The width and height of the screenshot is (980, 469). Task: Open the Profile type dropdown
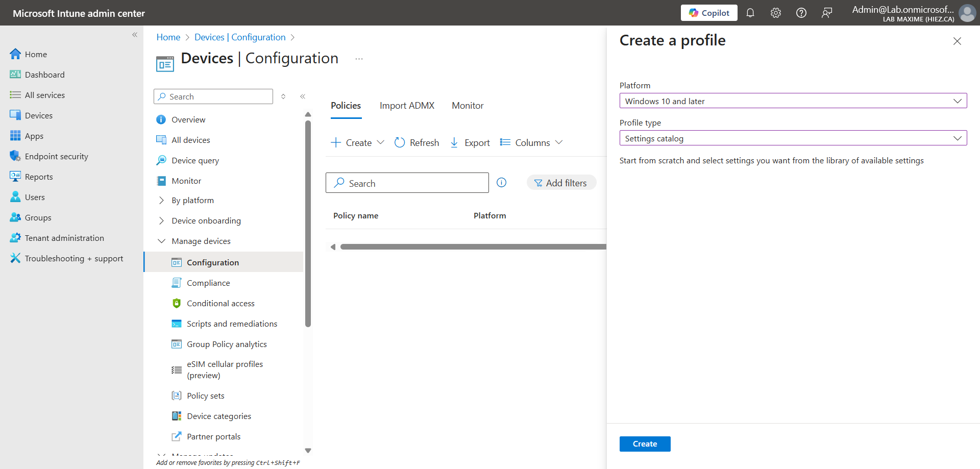pyautogui.click(x=793, y=138)
